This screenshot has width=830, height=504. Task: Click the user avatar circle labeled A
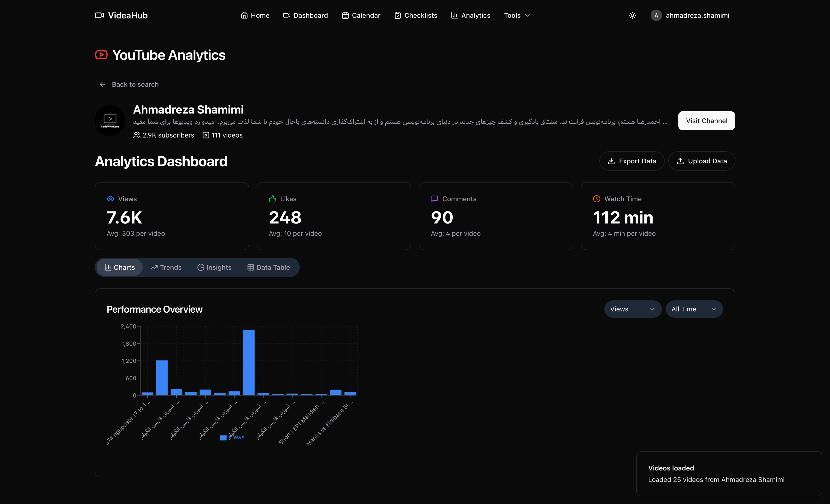pos(656,16)
